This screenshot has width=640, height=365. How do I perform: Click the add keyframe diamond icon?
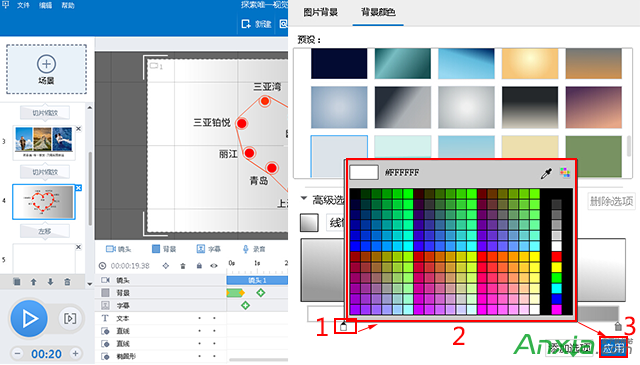coord(166,266)
